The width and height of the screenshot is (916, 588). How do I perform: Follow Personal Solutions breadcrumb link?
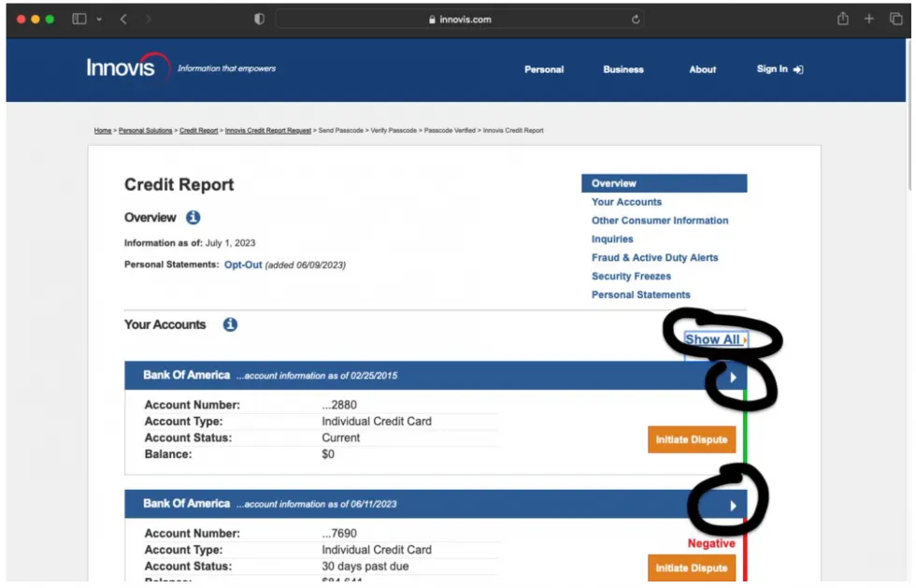146,130
